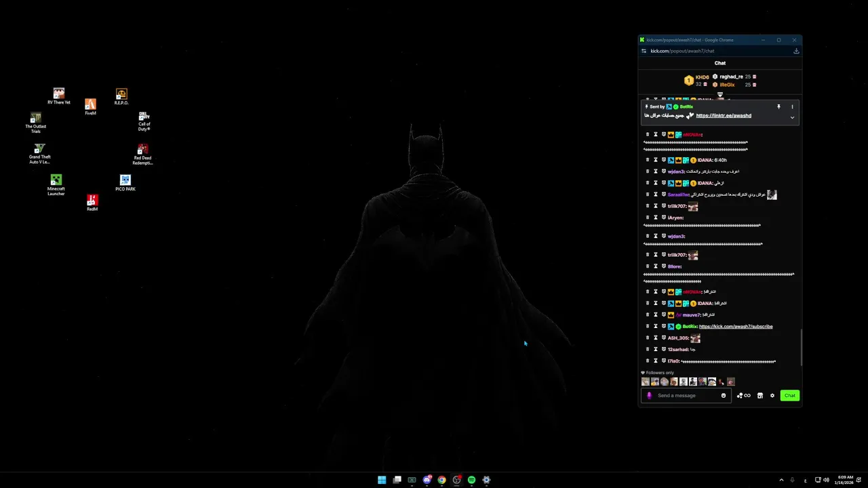The height and width of the screenshot is (488, 868).
Task: Click the chat window scrollbar
Action: pyautogui.click(x=801, y=347)
